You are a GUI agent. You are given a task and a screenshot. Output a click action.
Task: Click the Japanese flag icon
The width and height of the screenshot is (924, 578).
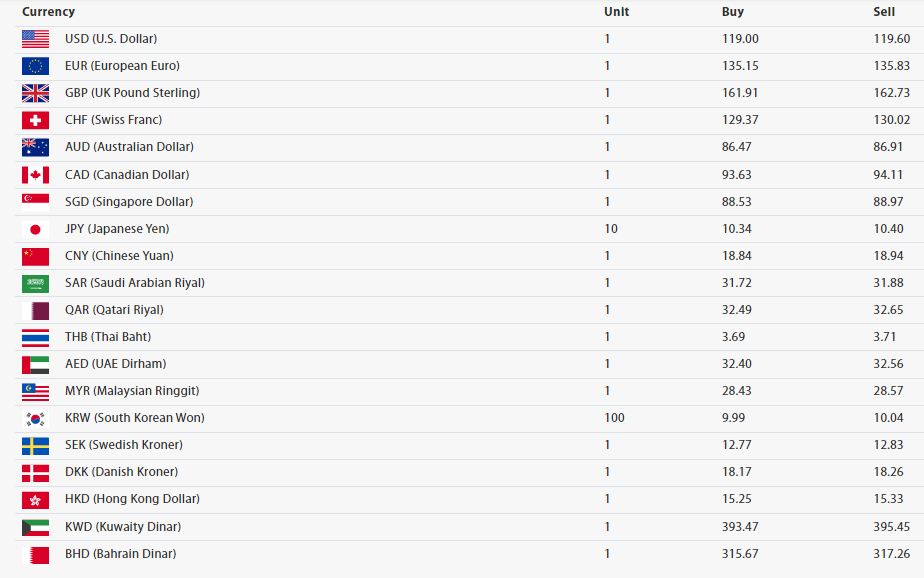(35, 229)
